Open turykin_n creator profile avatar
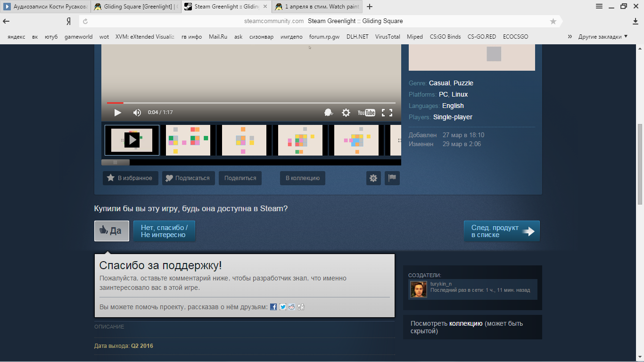This screenshot has width=644, height=362. pyautogui.click(x=418, y=289)
